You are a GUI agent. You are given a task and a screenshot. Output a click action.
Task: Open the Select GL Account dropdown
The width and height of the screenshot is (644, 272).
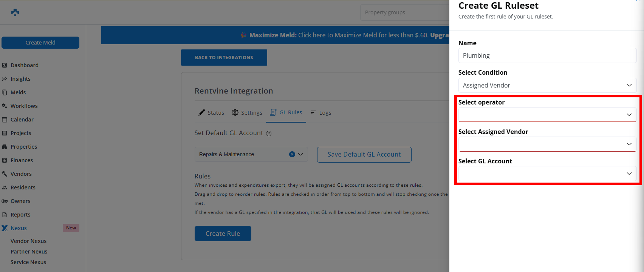pyautogui.click(x=547, y=174)
